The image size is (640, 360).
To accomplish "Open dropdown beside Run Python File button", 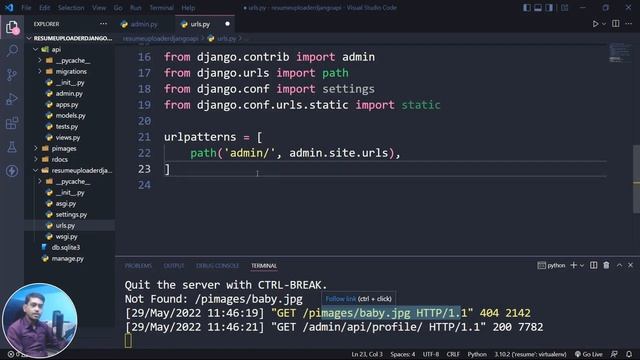I will coord(604,24).
